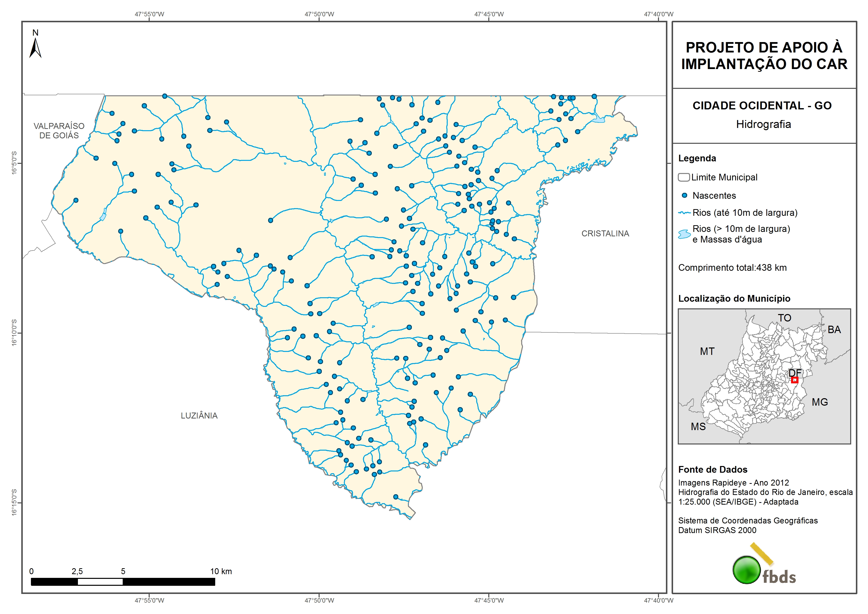
Task: Click the red location square in inset map
Action: [794, 380]
